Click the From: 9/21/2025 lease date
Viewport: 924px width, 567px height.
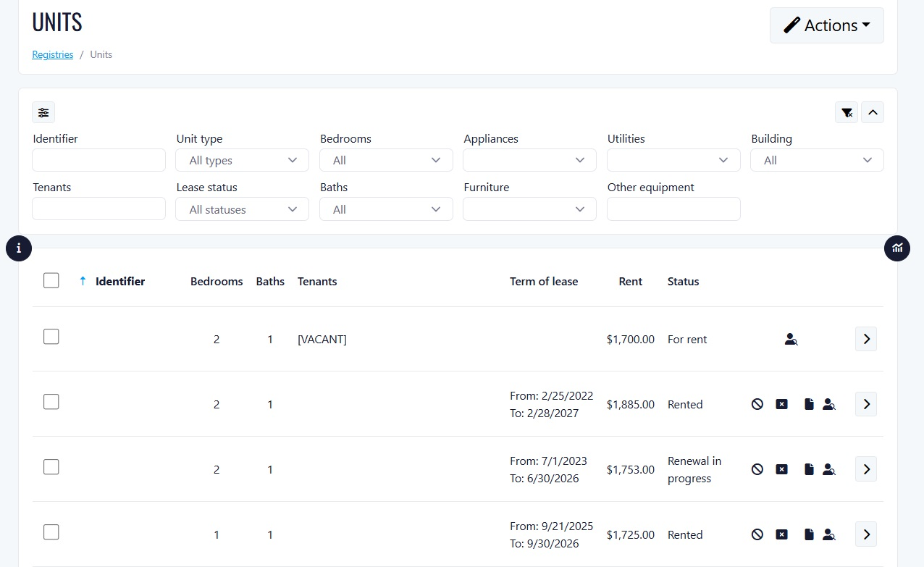(x=552, y=526)
